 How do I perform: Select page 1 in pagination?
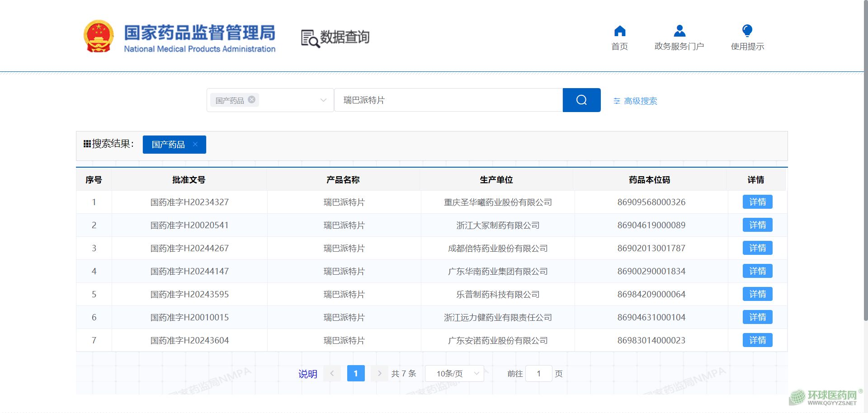coord(356,373)
